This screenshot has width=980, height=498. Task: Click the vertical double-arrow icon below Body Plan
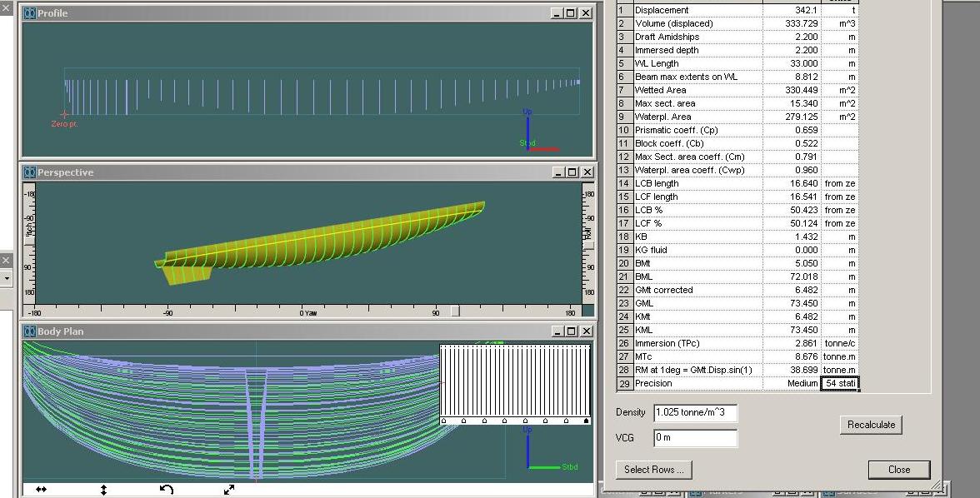tap(103, 490)
